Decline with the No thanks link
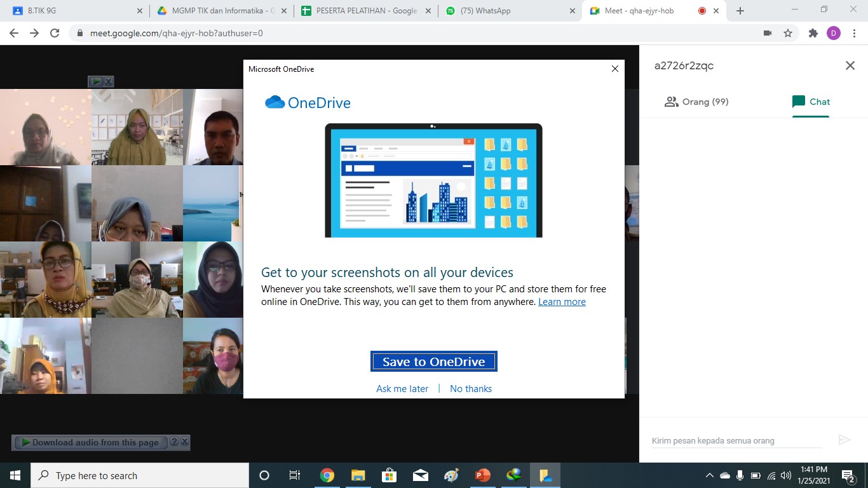 tap(471, 389)
